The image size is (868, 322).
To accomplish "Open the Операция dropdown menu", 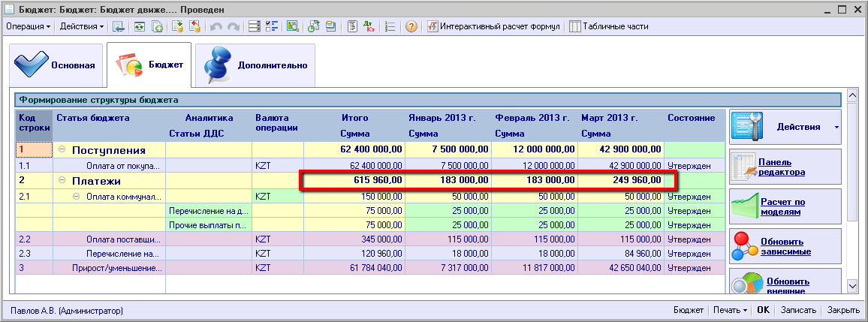I will point(29,26).
